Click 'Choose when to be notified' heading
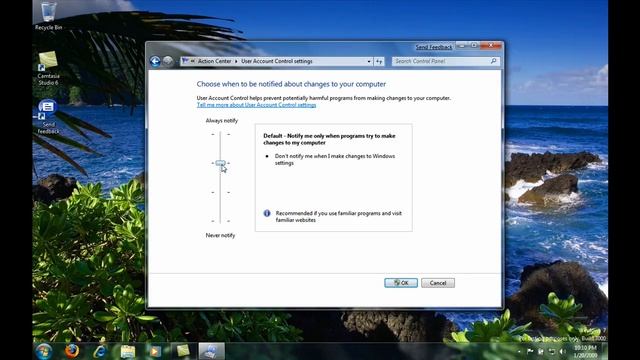The image size is (640, 360). point(291,84)
